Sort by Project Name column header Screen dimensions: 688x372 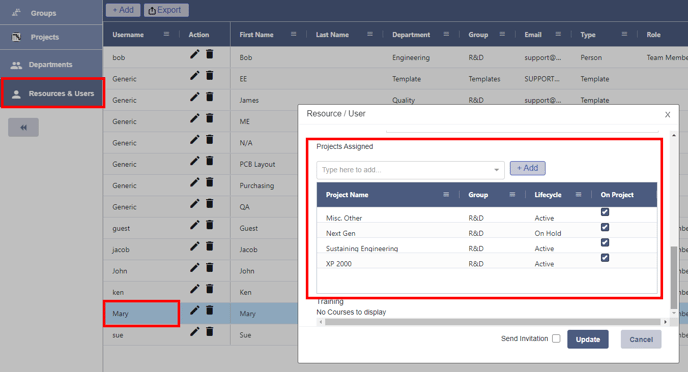[x=347, y=195]
